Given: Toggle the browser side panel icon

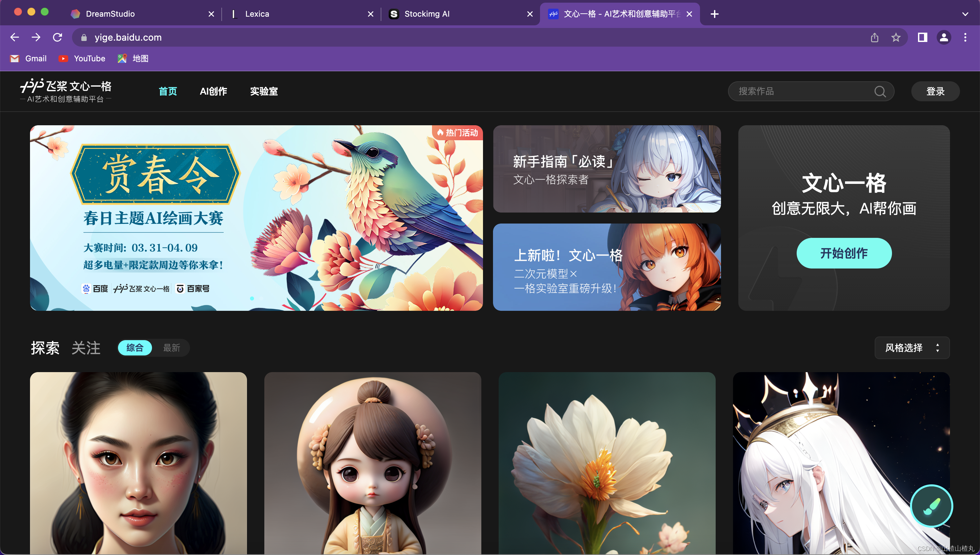Looking at the screenshot, I should 922,37.
